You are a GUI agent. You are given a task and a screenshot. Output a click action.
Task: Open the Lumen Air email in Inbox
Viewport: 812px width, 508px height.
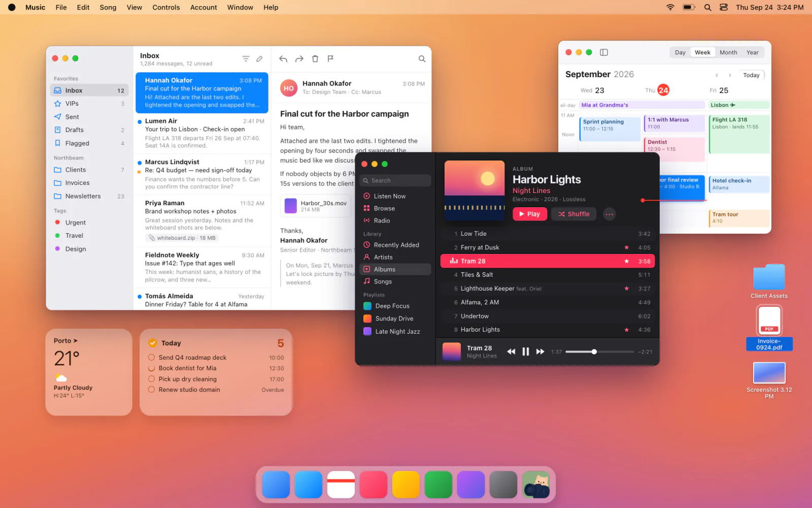click(202, 133)
